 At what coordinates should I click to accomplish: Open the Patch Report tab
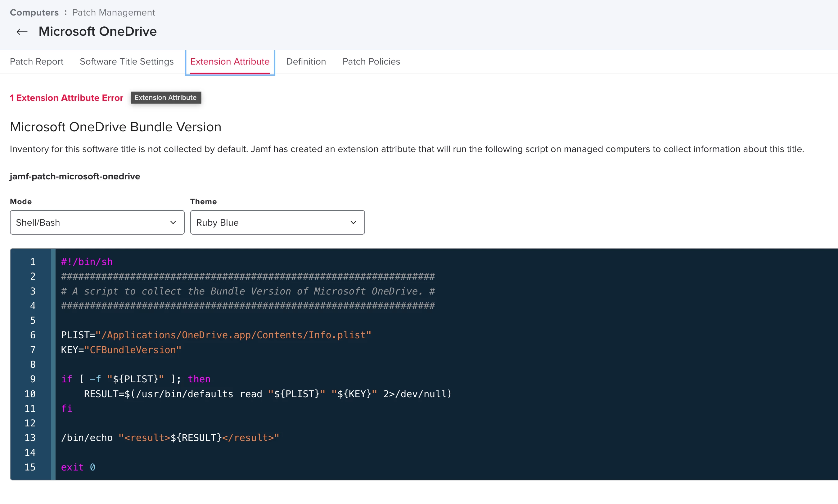click(37, 61)
